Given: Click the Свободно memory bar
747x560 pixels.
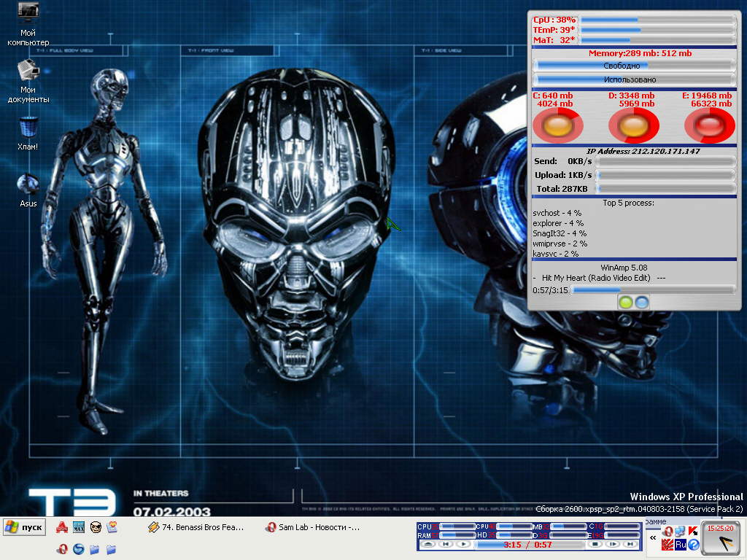Looking at the screenshot, I should pos(635,66).
